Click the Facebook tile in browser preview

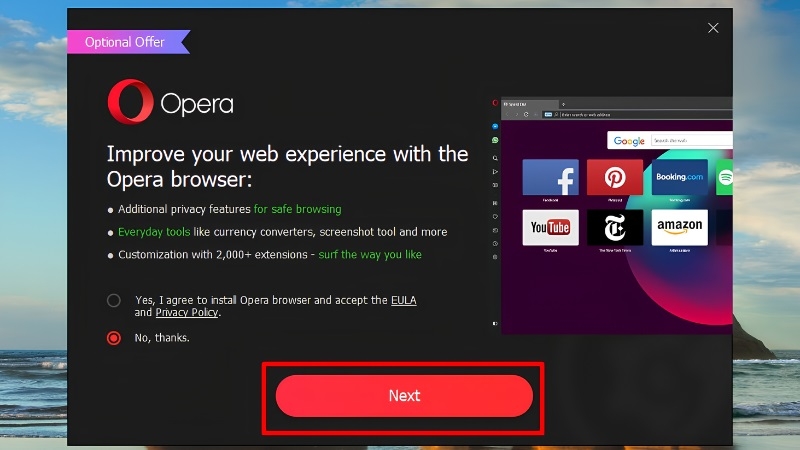click(551, 177)
